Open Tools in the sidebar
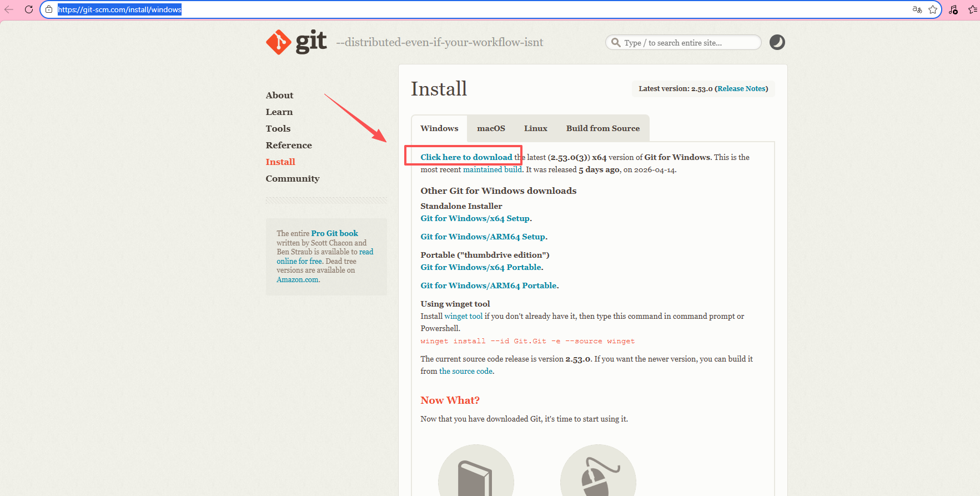This screenshot has height=496, width=980. pos(278,129)
